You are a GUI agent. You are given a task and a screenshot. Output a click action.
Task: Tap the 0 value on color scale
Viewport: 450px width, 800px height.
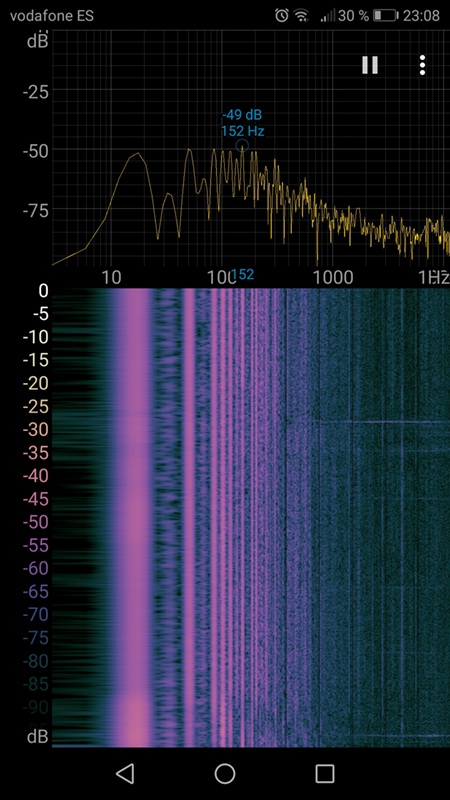43,291
